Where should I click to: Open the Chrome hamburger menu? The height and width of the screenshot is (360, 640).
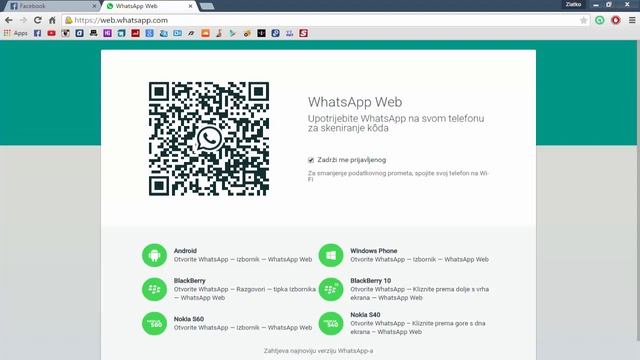pyautogui.click(x=632, y=20)
